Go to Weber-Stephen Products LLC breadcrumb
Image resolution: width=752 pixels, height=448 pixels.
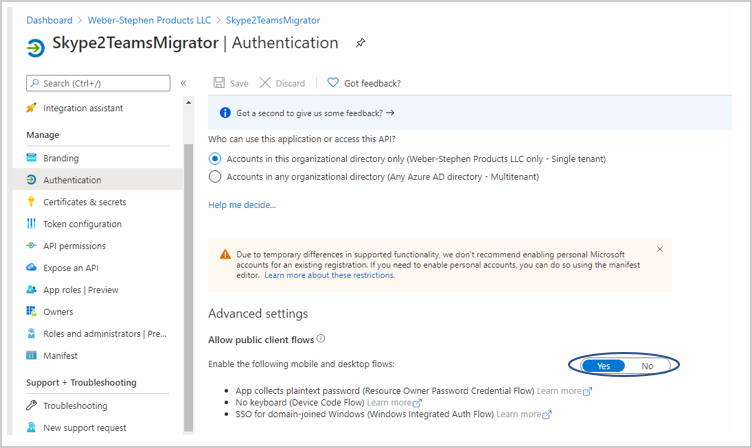pyautogui.click(x=149, y=20)
